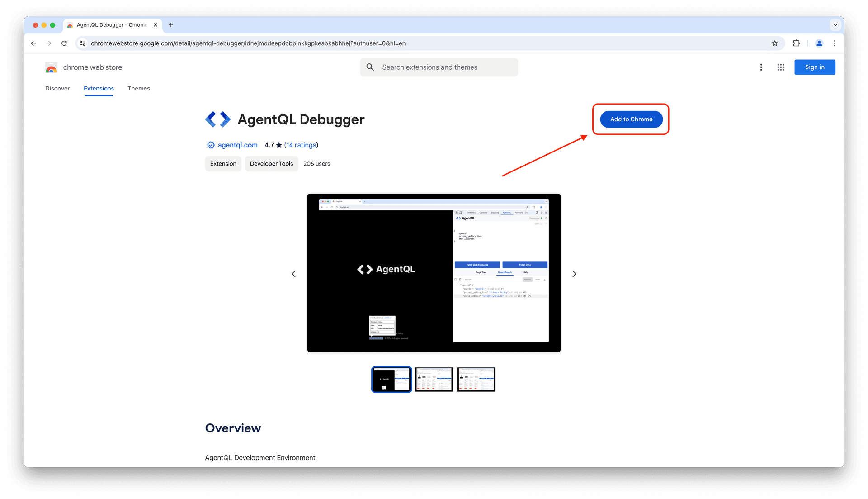Bookmark the page with the star icon
868x499 pixels.
pos(775,43)
